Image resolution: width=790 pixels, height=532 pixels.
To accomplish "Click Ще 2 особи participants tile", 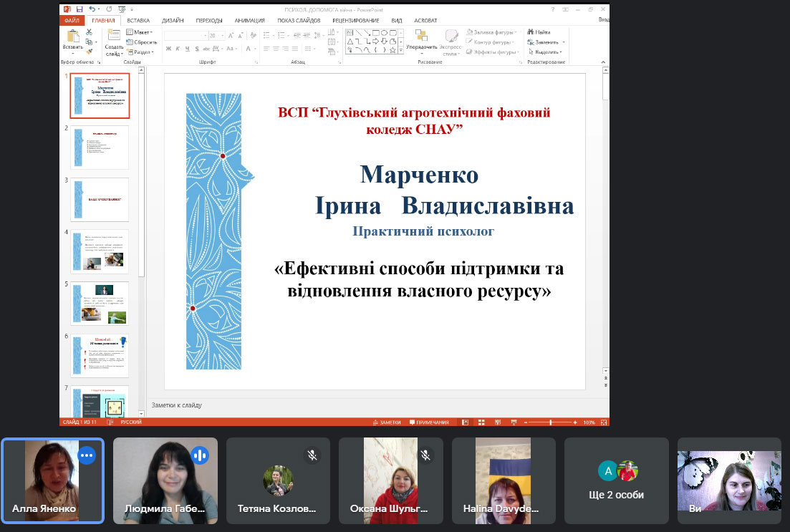I will click(616, 481).
